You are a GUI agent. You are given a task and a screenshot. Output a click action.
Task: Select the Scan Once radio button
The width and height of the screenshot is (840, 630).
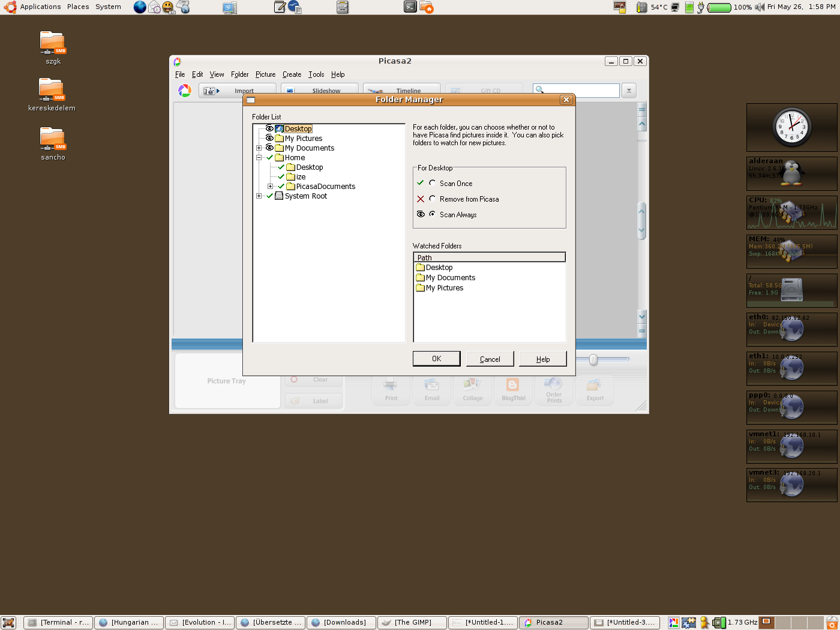pyautogui.click(x=432, y=183)
